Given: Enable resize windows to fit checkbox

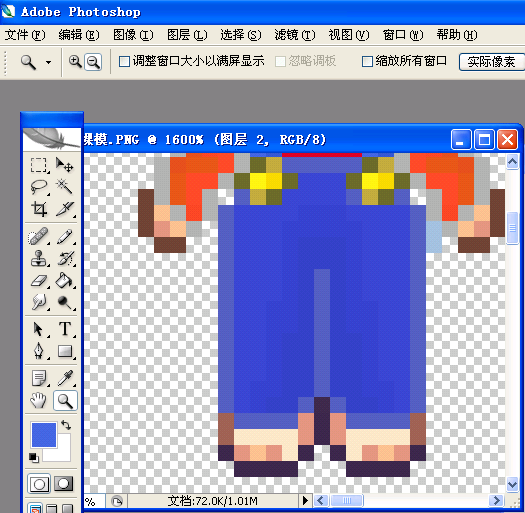Looking at the screenshot, I should [124, 62].
